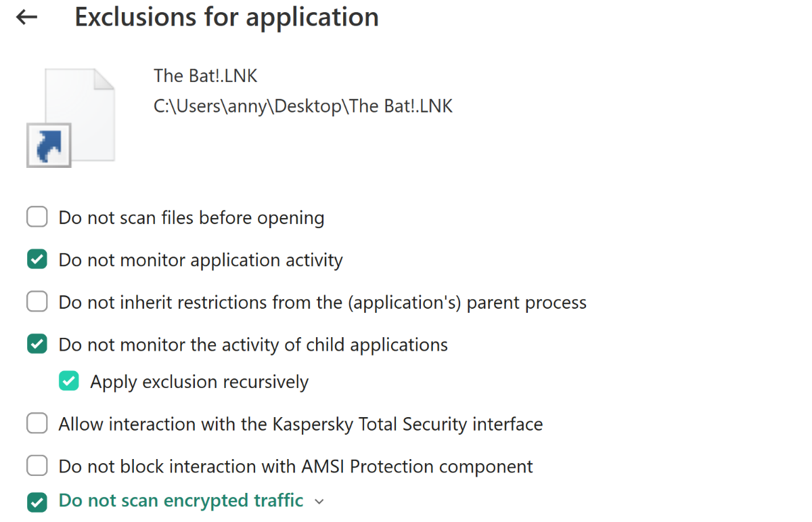This screenshot has width=812, height=522.
Task: Click the 'Do not monitor application activity' label text
Action: tap(201, 260)
